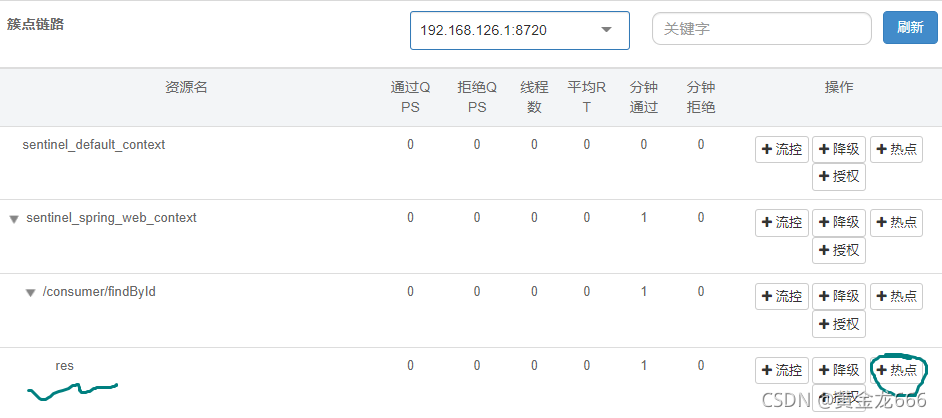Click the 线程数 column header
The image size is (942, 418).
click(x=534, y=97)
